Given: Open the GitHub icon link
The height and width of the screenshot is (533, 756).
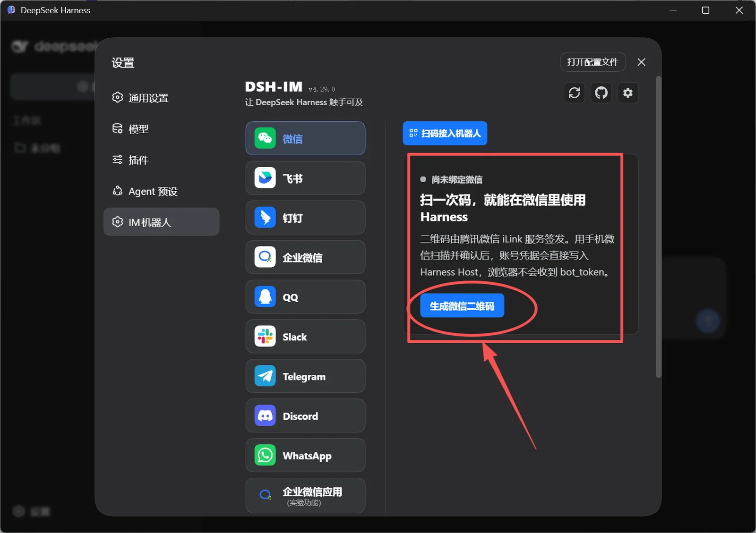Looking at the screenshot, I should click(x=601, y=93).
